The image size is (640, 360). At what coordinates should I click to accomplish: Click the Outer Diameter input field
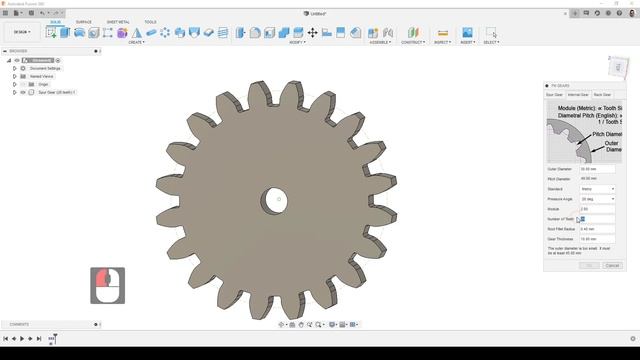click(597, 169)
